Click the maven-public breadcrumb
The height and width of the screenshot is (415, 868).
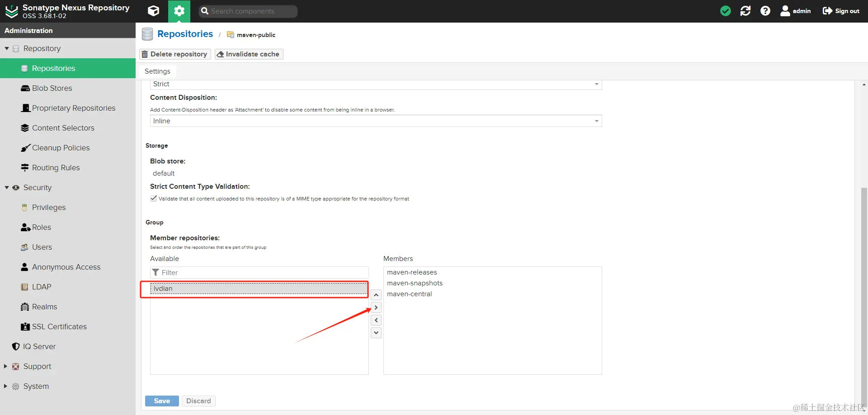click(256, 35)
